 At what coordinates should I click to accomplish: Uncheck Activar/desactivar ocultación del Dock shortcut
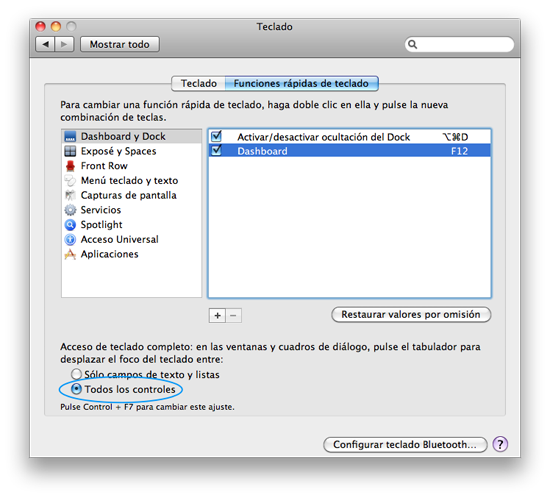coord(216,136)
